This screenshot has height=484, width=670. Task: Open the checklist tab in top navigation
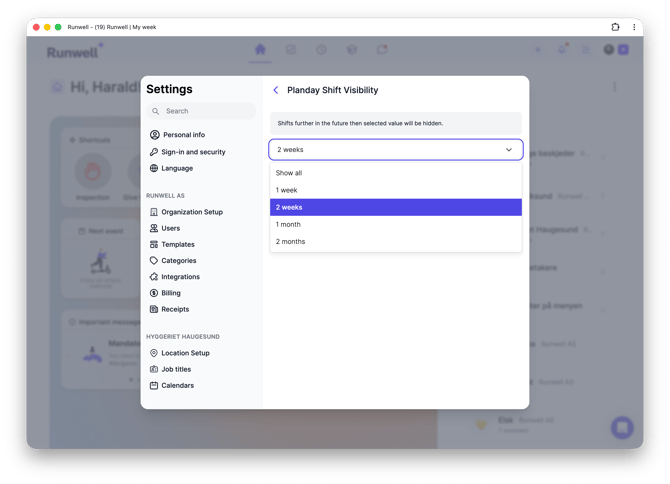click(291, 50)
